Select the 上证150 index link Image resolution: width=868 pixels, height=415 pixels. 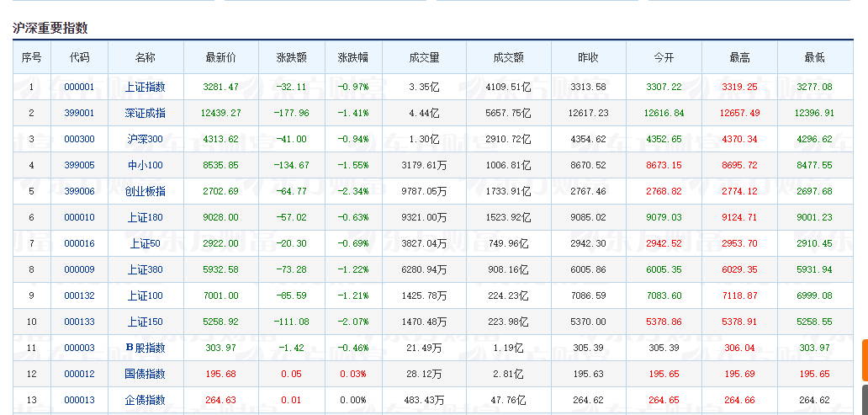pos(145,322)
